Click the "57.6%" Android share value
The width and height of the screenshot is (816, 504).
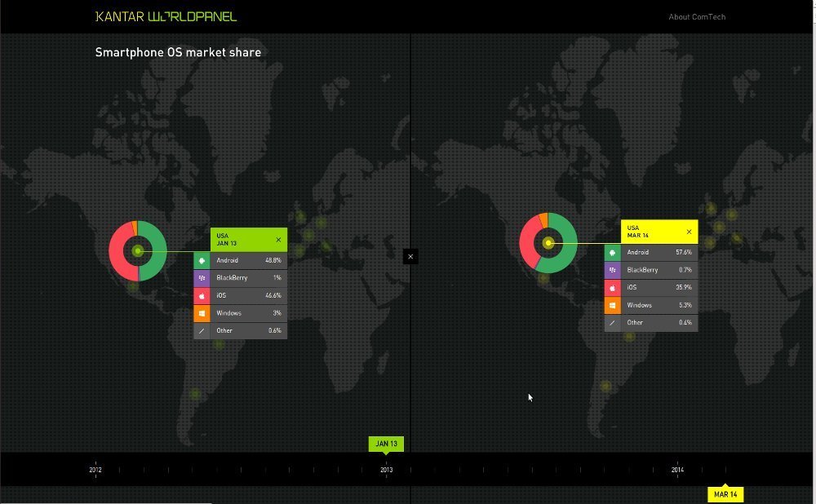click(684, 252)
